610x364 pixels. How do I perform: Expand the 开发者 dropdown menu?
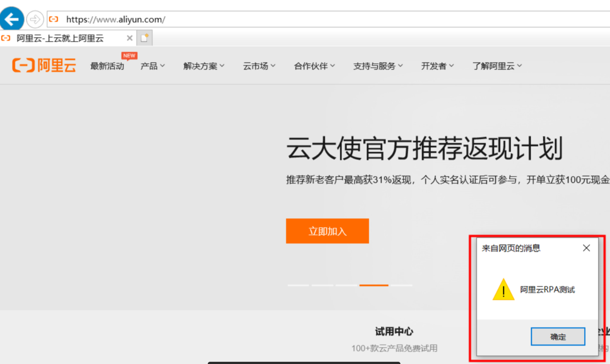coord(437,66)
